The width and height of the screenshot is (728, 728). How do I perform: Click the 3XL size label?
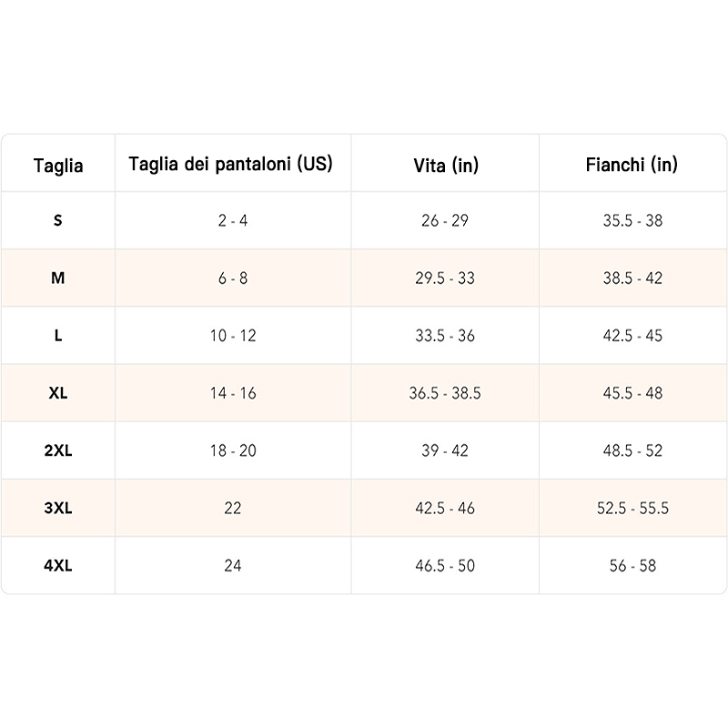58,508
